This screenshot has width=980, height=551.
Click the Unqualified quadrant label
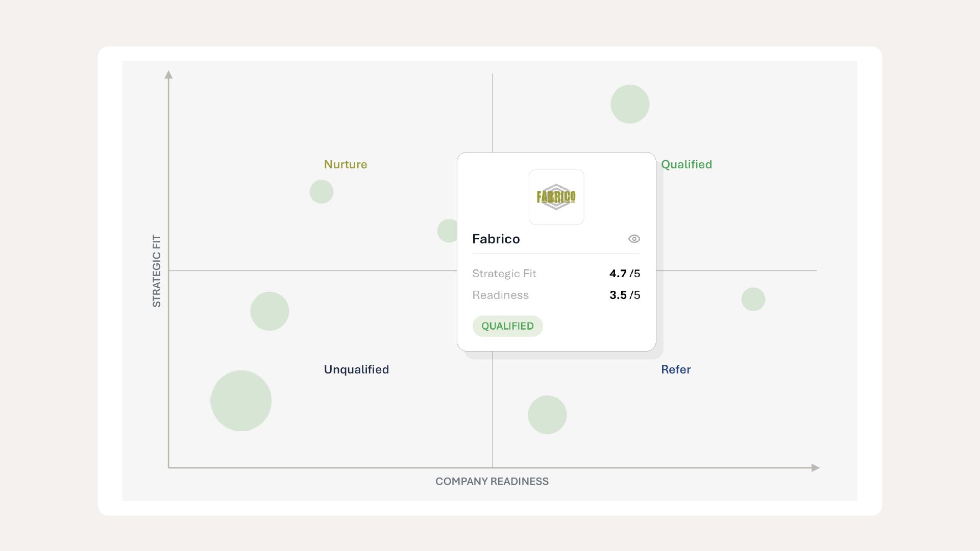point(356,369)
